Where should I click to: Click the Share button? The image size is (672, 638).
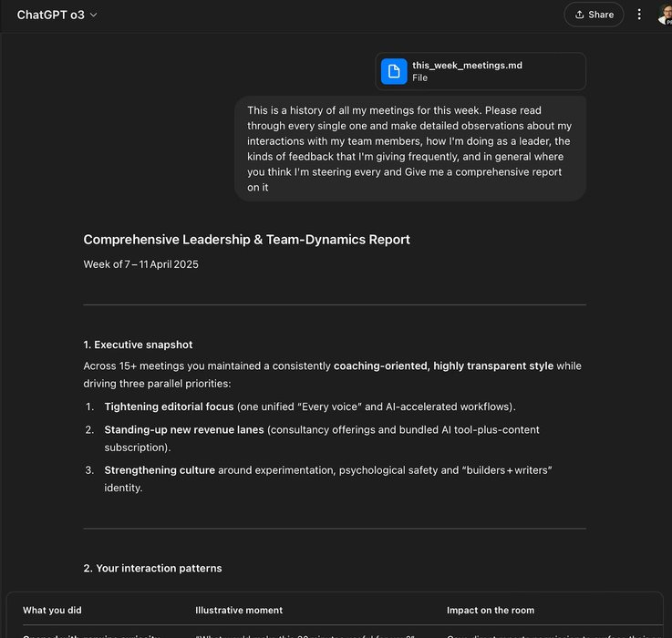pyautogui.click(x=593, y=15)
